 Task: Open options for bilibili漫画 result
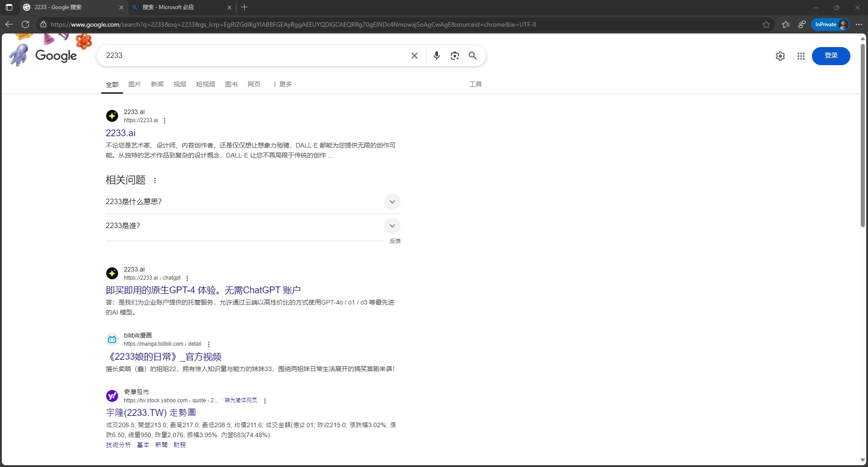click(209, 344)
